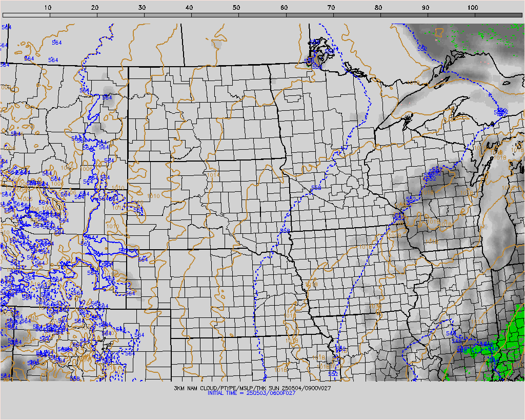Viewport: 525px width, 420px height.
Task: Click the '10' label on the cloud scale
Action: (48, 8)
